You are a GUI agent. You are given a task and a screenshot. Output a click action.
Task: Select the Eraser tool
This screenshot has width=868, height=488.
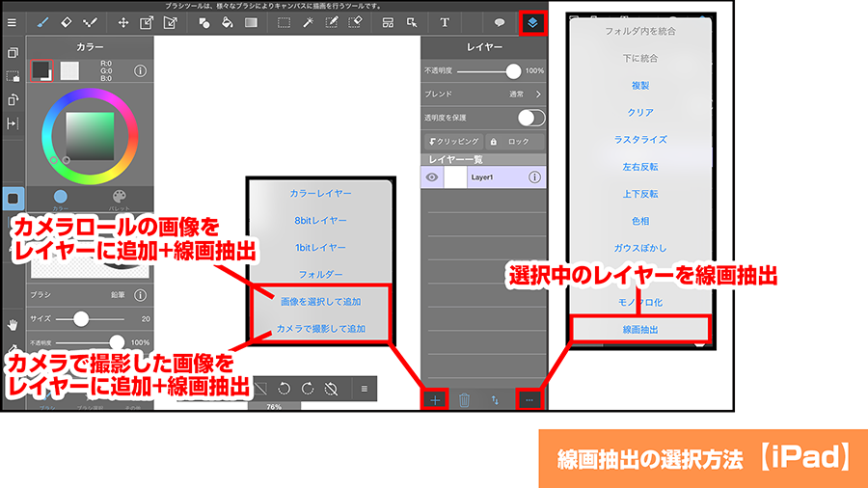(x=66, y=23)
